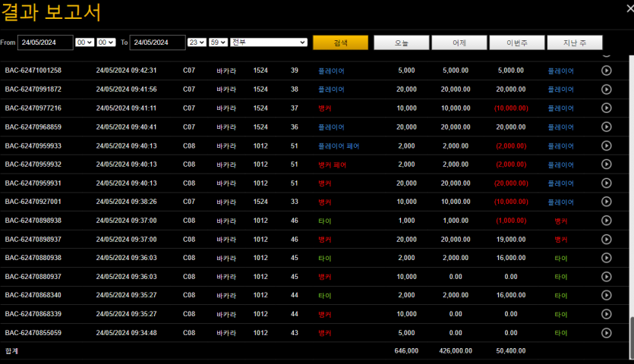Play replay for BAC-62470868340 row
This screenshot has width=634, height=364.
pos(606,295)
